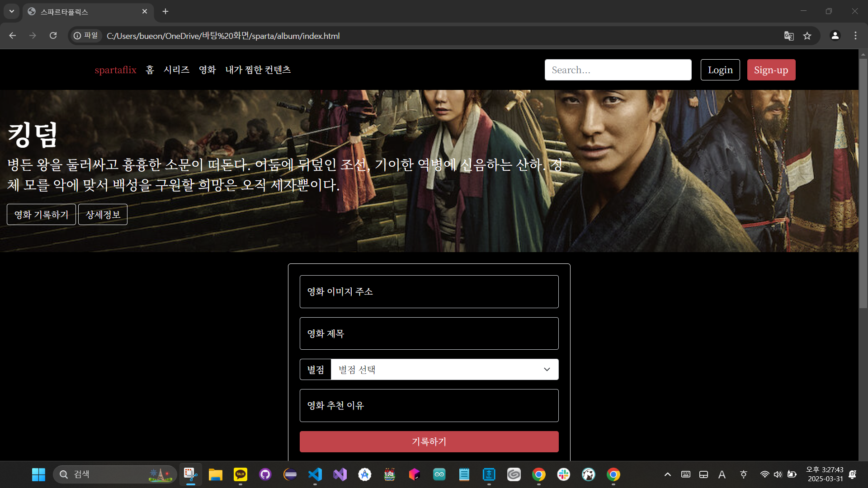Open the 내가 찜한 컨텐츠 menu item
This screenshot has height=488, width=868.
(258, 70)
